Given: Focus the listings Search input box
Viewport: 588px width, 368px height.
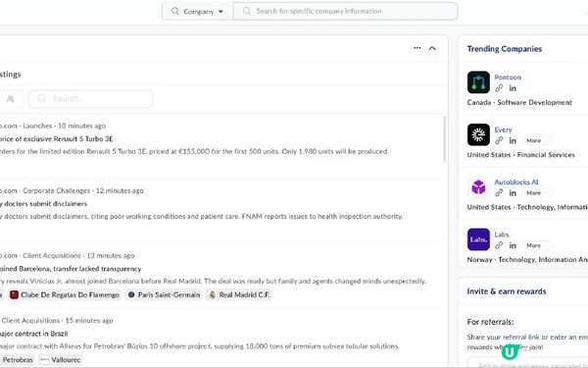Looking at the screenshot, I should tap(91, 99).
